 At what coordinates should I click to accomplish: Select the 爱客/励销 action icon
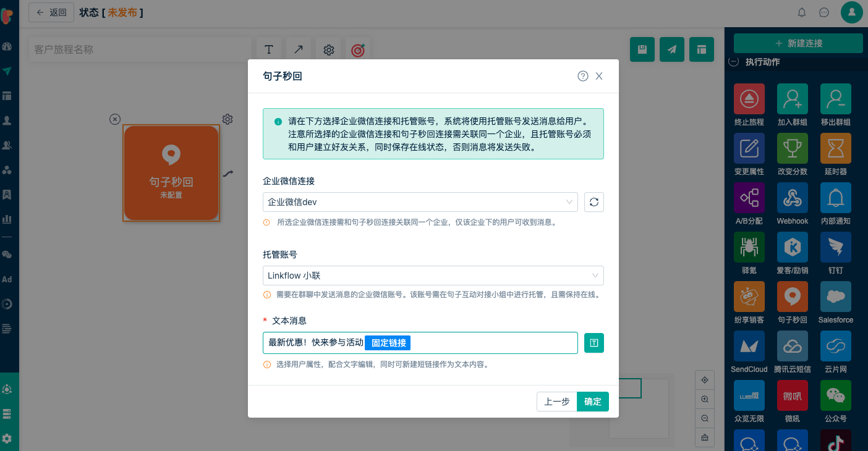(x=793, y=247)
